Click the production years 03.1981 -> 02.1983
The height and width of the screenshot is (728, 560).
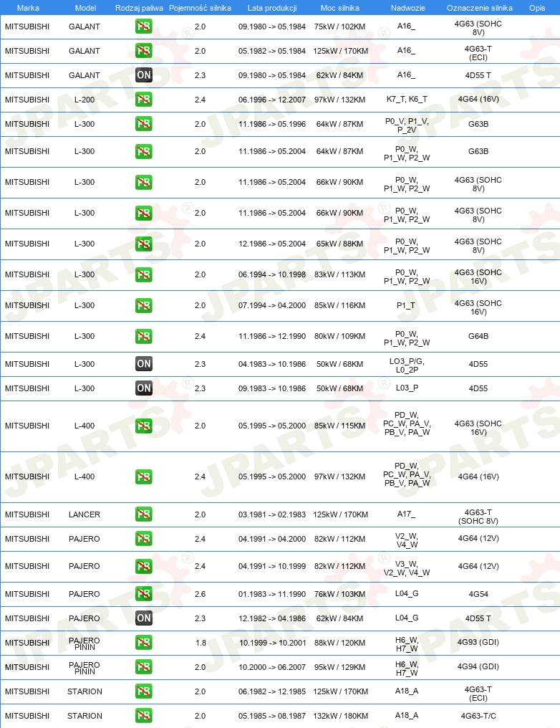(272, 514)
